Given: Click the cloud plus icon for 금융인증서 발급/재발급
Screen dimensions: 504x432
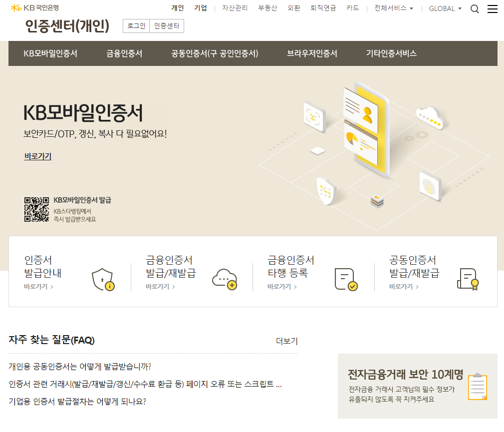Looking at the screenshot, I should [x=225, y=279].
